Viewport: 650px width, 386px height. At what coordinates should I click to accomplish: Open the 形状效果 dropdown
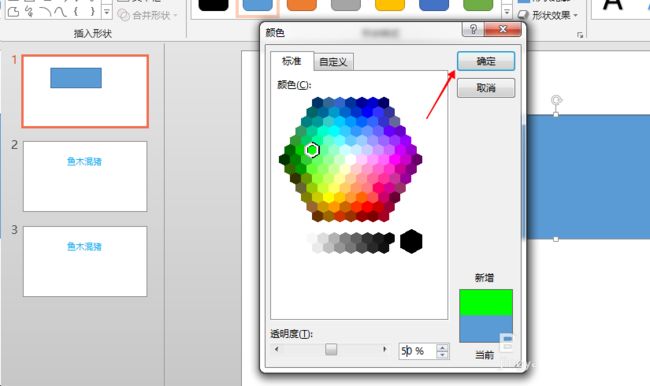(548, 15)
